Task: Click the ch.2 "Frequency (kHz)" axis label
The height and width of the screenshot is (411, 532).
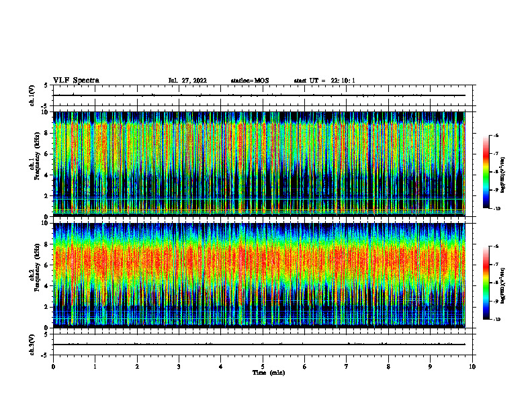Action: (x=37, y=267)
